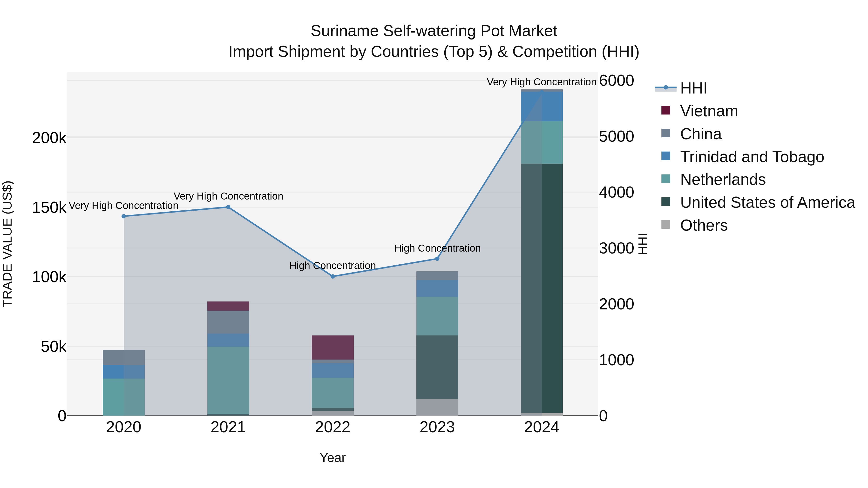
Task: Click the Others segment in 2023 bar
Action: (437, 408)
